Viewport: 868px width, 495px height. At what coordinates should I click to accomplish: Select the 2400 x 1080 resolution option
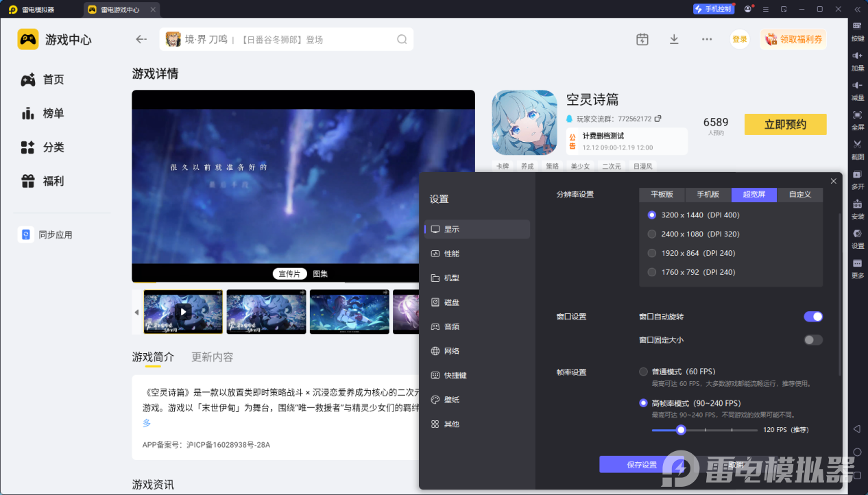pos(652,234)
